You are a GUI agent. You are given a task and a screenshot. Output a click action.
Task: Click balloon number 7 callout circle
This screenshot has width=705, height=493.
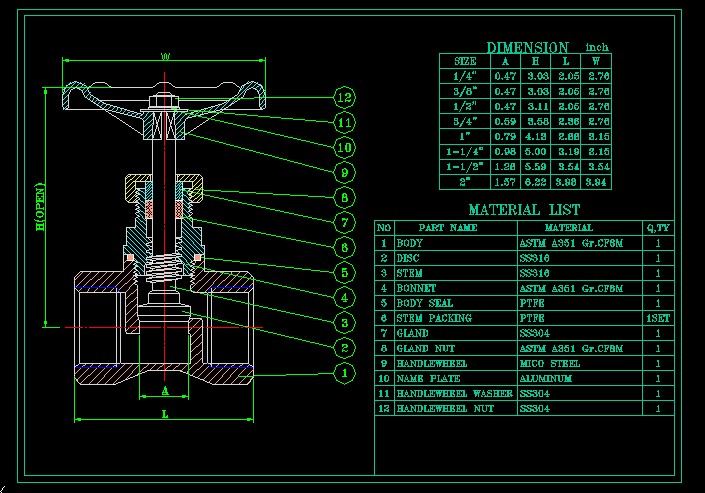[344, 222]
